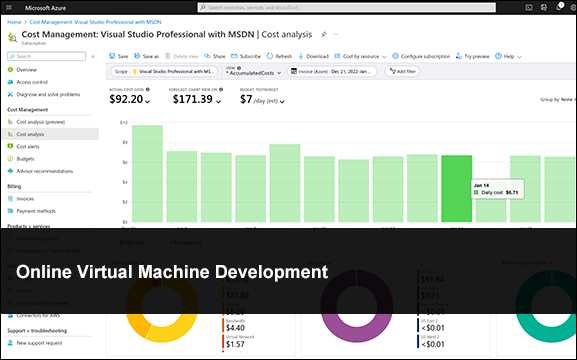Click the Overview sidebar icon
Viewport: 577px width, 360px height.
(x=10, y=70)
